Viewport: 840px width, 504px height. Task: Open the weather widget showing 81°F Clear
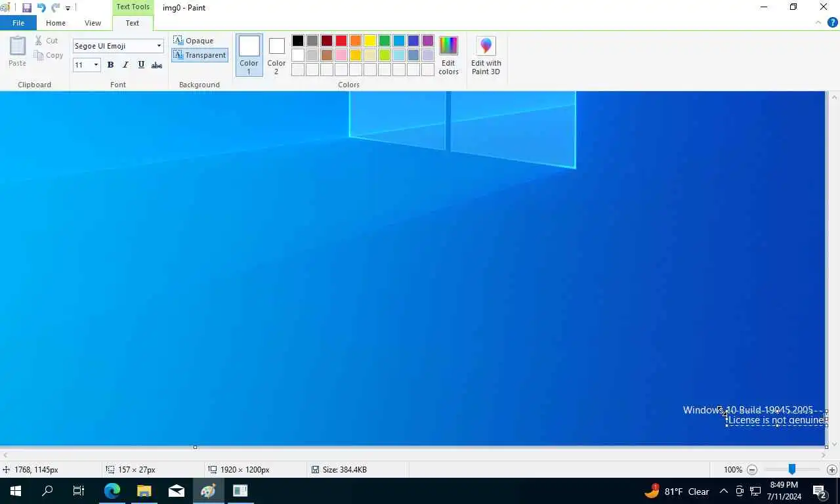pos(677,491)
